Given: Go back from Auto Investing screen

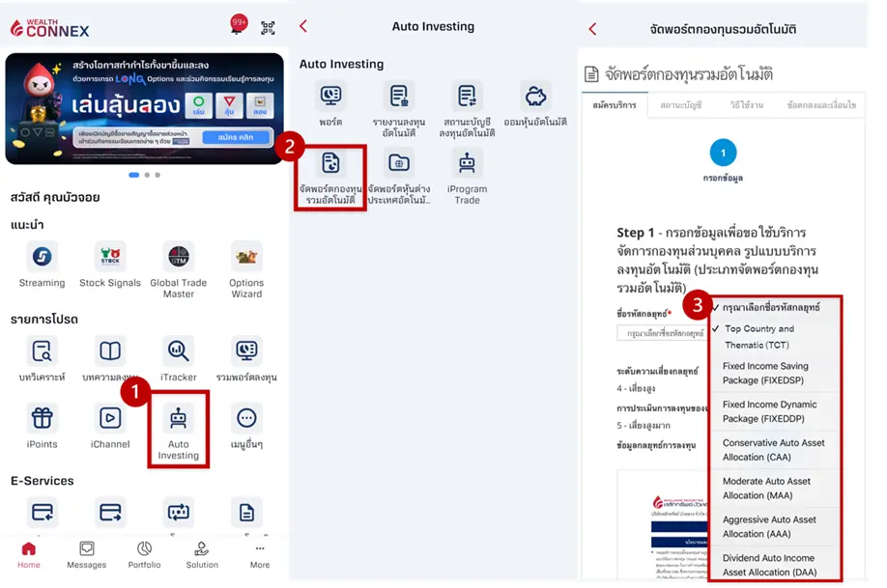Looking at the screenshot, I should coord(303,26).
